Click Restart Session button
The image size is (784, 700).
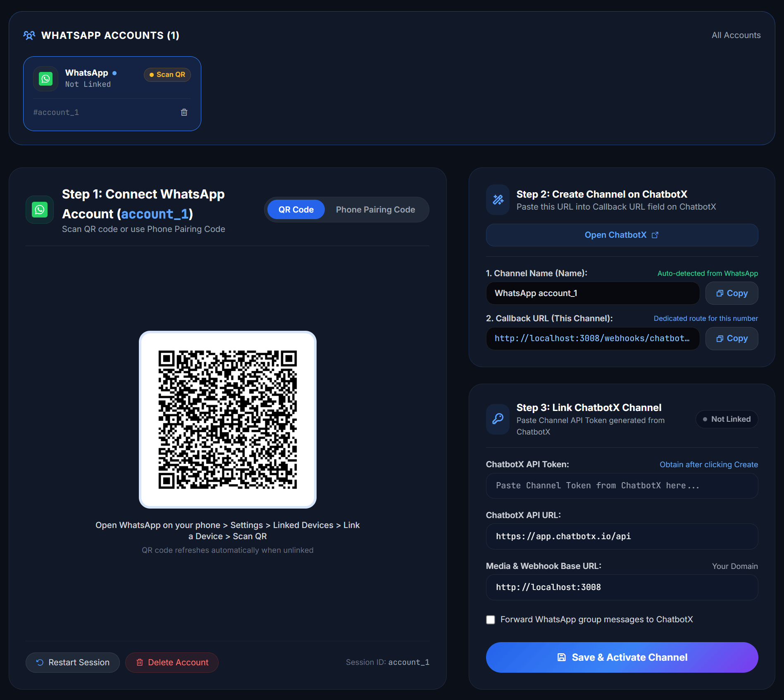point(73,662)
